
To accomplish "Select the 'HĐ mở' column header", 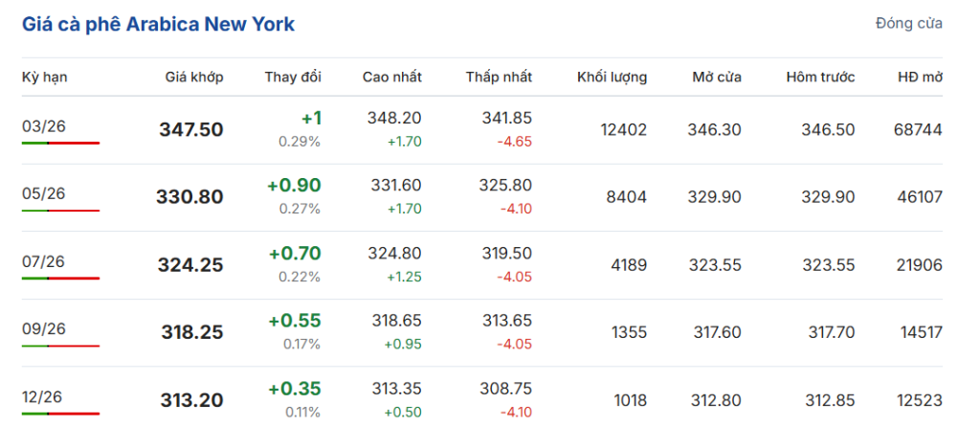I will [x=920, y=77].
